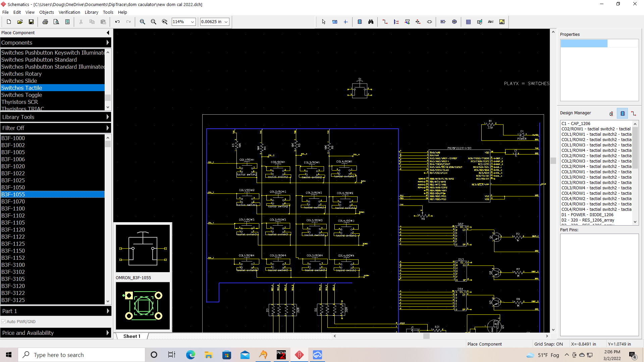
Task: Select D1 - POWER - DIODE_1206 entry
Action: pyautogui.click(x=596, y=215)
